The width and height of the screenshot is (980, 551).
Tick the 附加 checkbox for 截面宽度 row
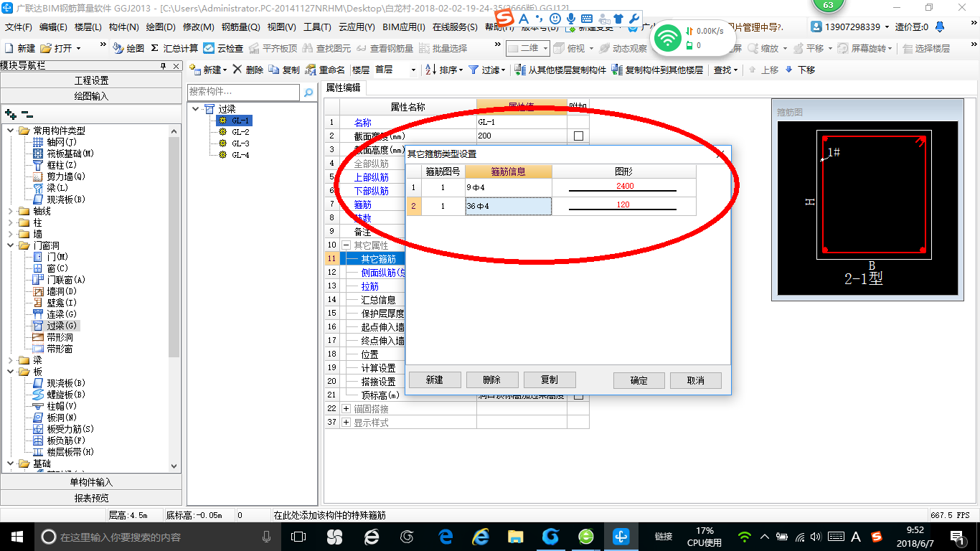(x=578, y=136)
